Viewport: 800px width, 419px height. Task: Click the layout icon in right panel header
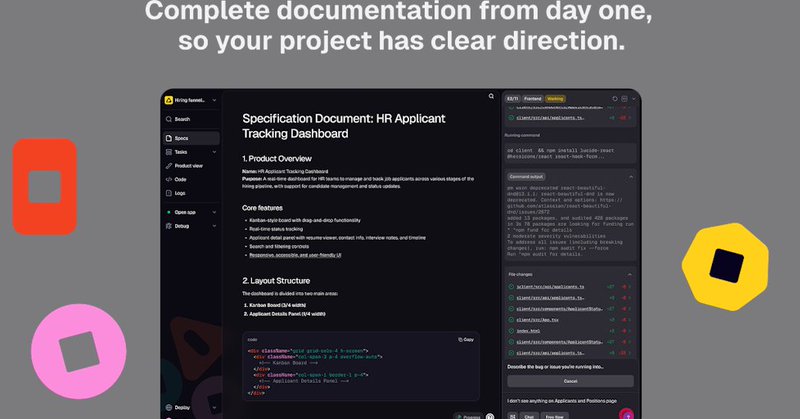click(x=624, y=98)
